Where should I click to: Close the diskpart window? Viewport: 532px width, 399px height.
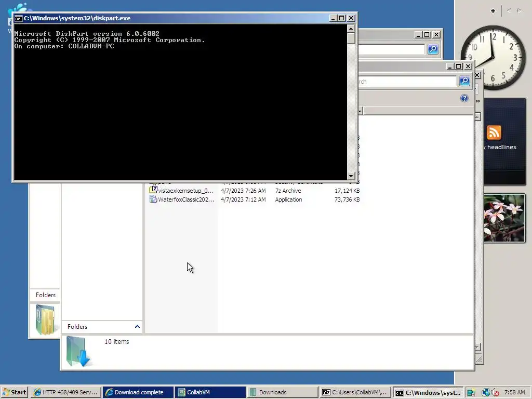(351, 18)
